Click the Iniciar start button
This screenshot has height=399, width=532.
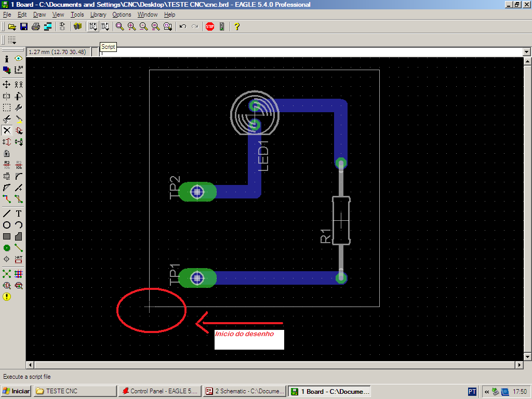click(x=16, y=391)
